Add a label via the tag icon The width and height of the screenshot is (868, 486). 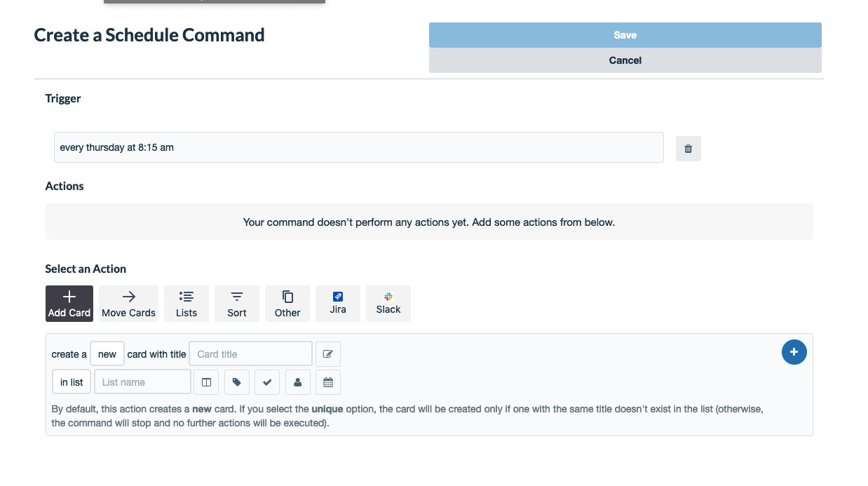click(x=237, y=382)
